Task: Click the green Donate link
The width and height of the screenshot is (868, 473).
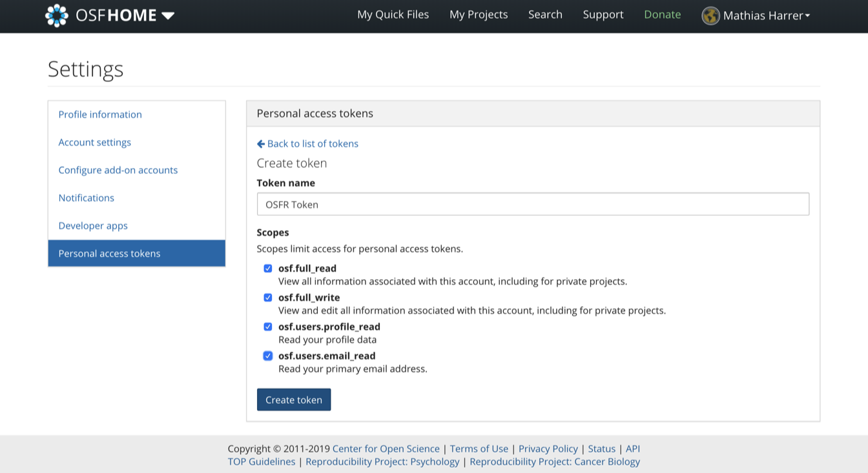Action: click(x=662, y=14)
